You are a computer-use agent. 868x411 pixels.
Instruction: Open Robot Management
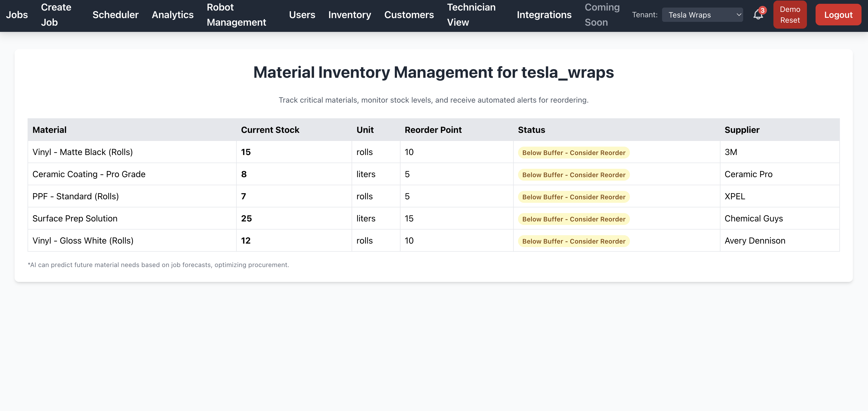click(x=236, y=15)
